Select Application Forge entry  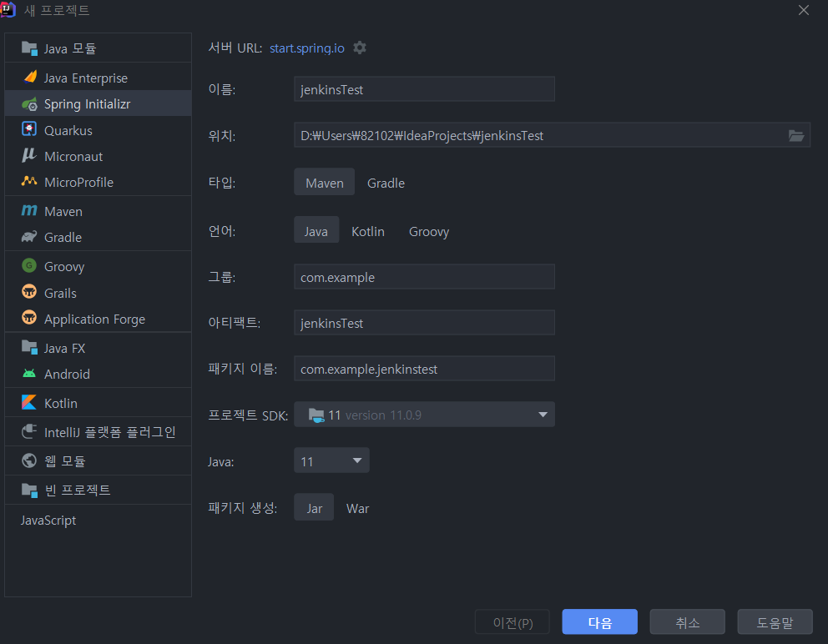98,319
